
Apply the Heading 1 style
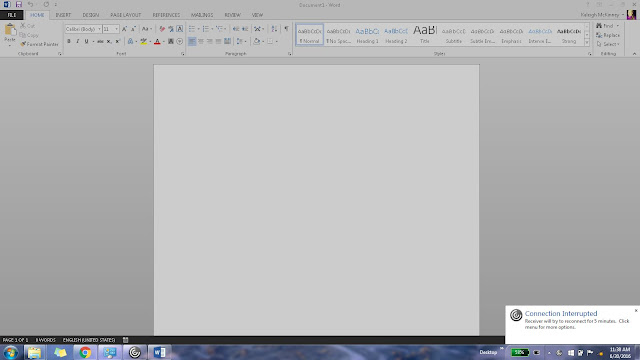367,35
